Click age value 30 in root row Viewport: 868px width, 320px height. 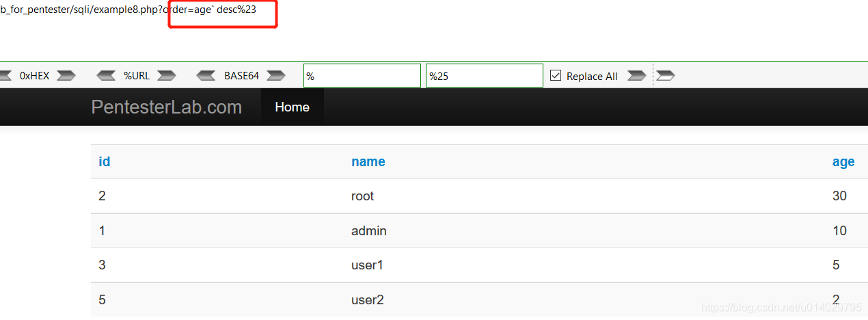tap(839, 196)
